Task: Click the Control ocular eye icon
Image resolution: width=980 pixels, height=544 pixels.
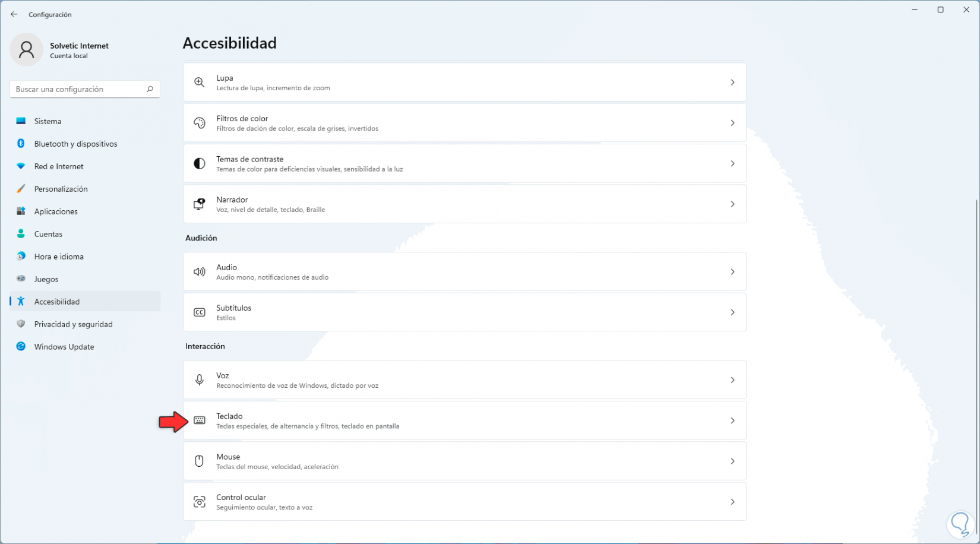Action: pyautogui.click(x=200, y=502)
